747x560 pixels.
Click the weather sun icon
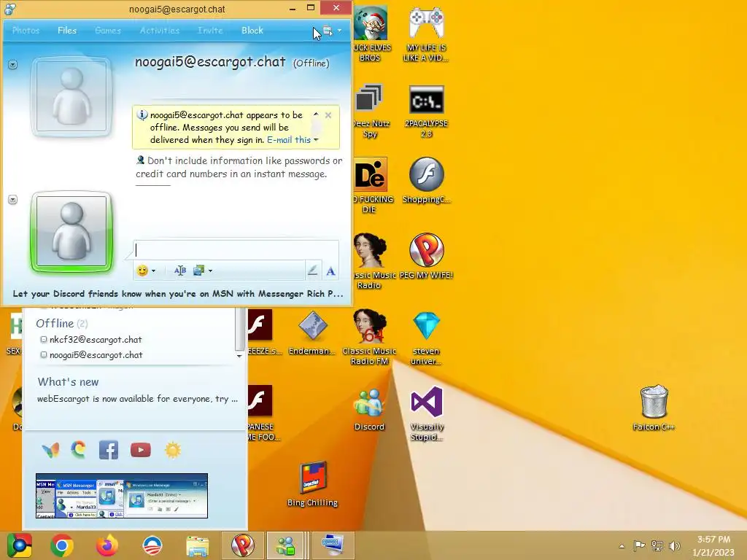172,450
